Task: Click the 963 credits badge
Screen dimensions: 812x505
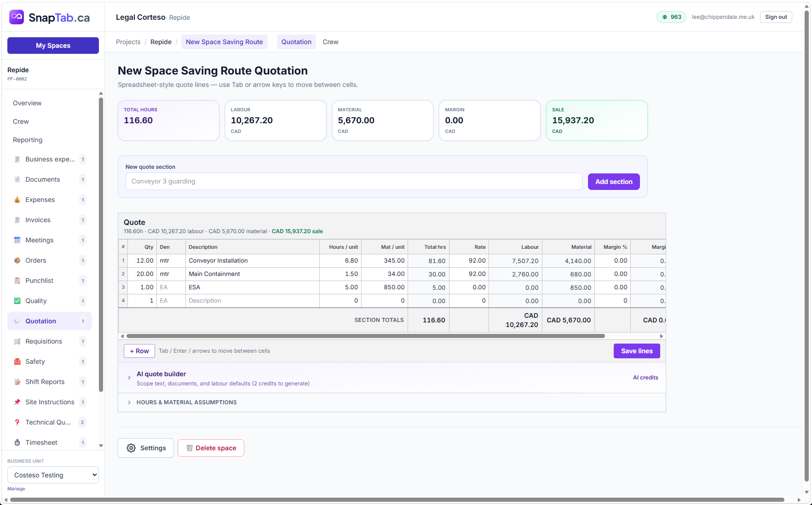Action: pos(671,17)
